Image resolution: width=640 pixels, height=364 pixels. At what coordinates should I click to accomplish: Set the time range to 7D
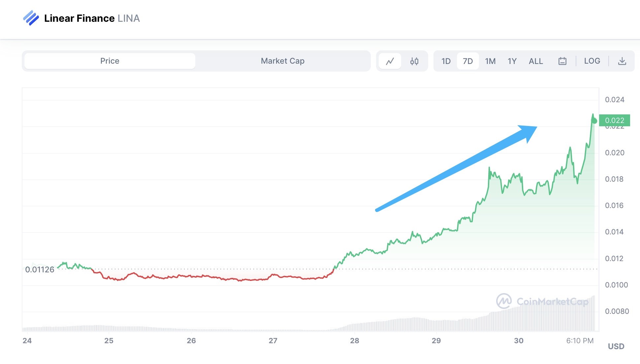click(467, 61)
